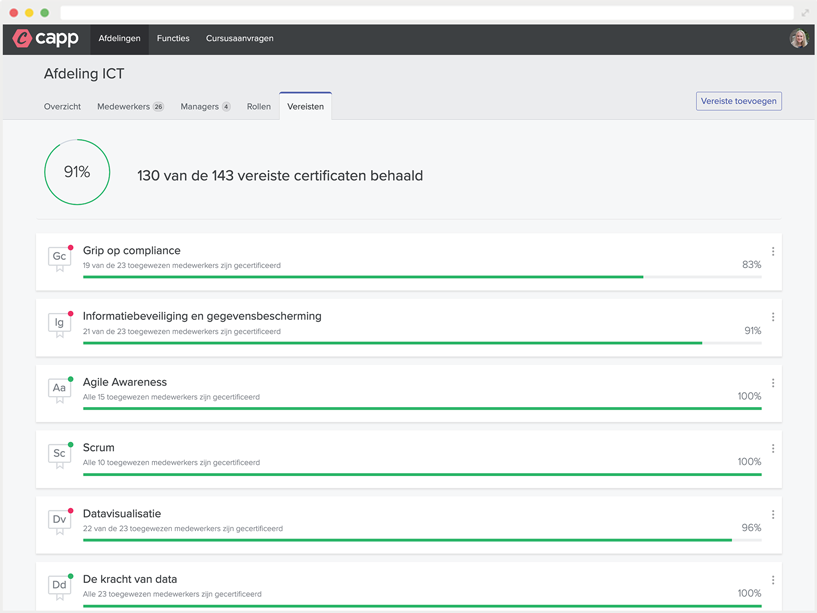Select the Aa Agile Awareness badge
Viewport: 817px width, 613px height.
[x=59, y=388]
